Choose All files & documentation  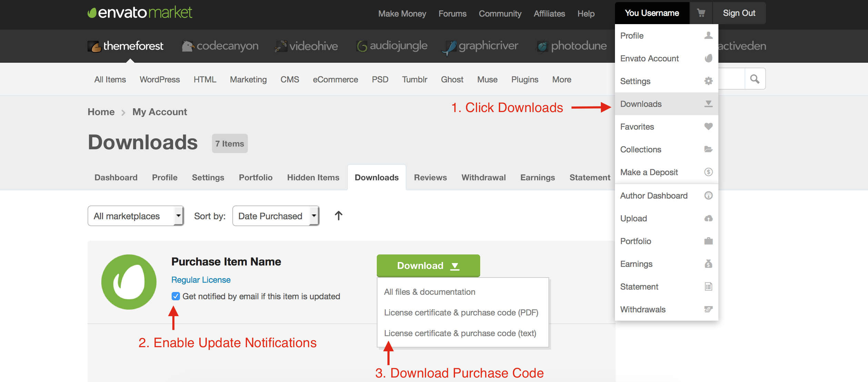pos(430,292)
